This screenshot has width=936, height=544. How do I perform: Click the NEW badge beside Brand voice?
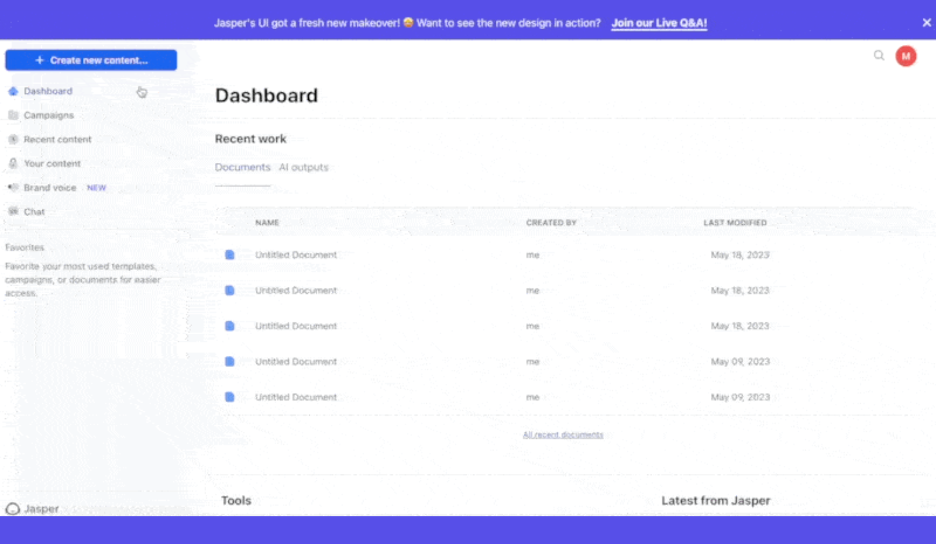pos(96,188)
